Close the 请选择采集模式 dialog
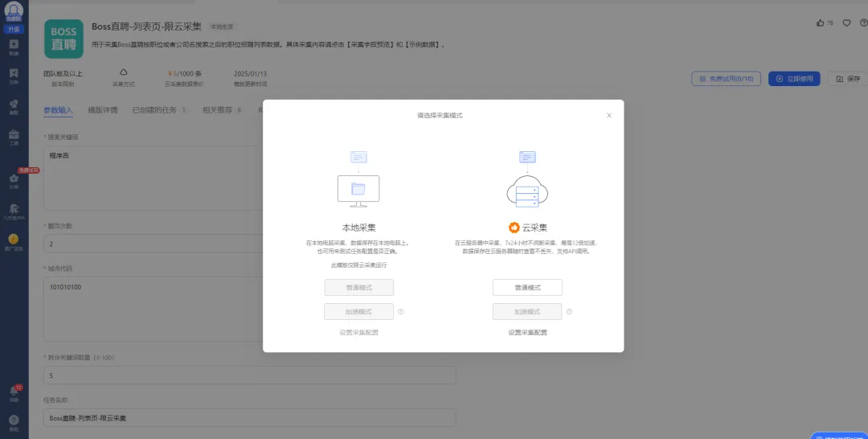 pos(608,116)
